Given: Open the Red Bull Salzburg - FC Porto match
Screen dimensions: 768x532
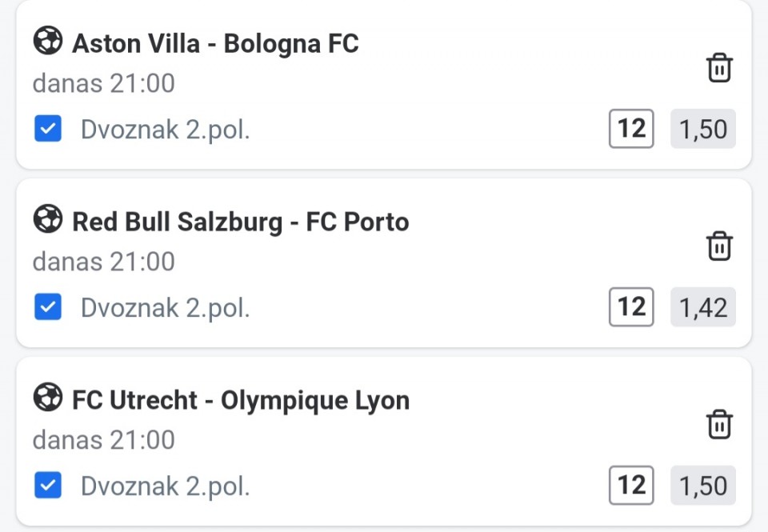Looking at the screenshot, I should click(240, 222).
